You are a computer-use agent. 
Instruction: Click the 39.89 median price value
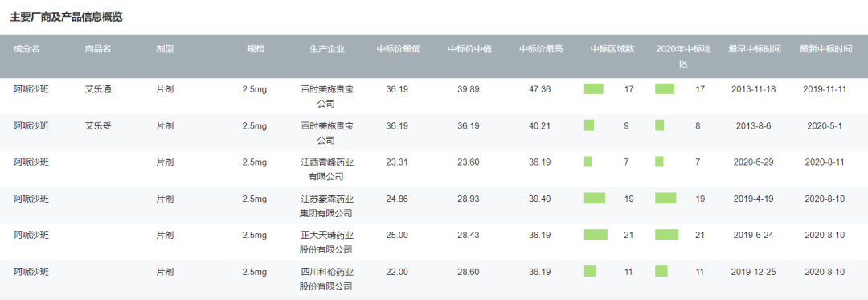(x=469, y=89)
